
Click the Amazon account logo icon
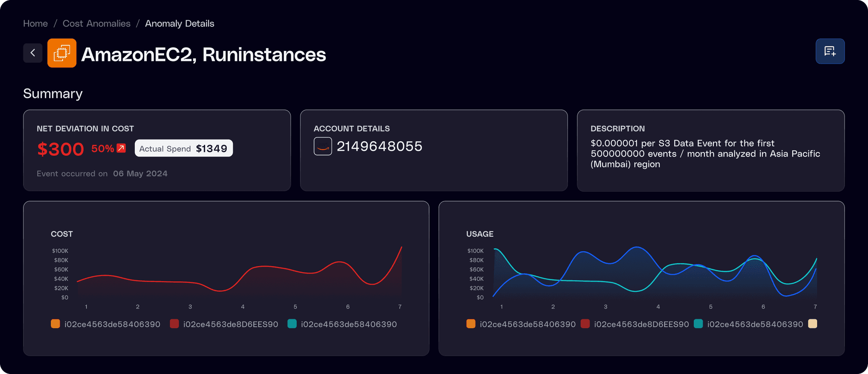[323, 146]
